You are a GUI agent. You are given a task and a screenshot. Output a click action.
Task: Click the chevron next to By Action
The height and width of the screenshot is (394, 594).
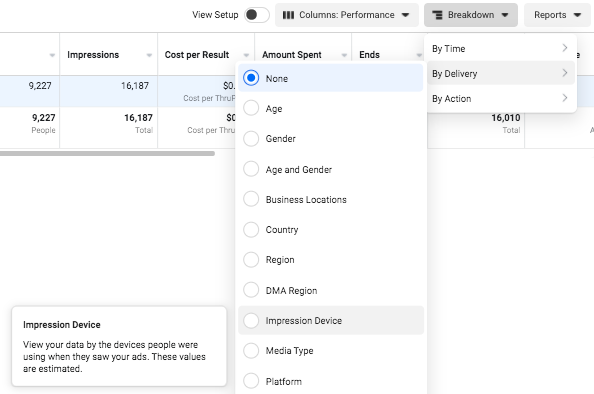565,98
